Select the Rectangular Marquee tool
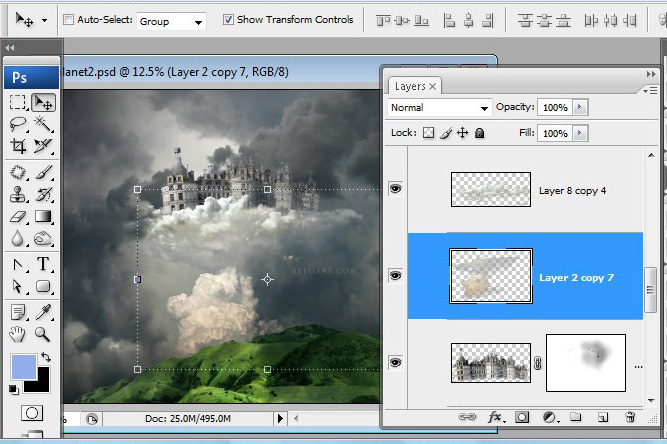This screenshot has height=444, width=667. point(17,102)
